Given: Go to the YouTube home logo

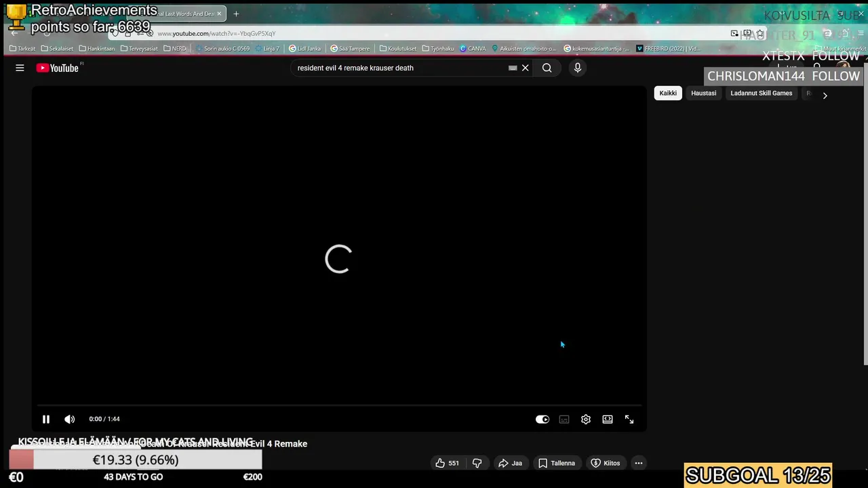Looking at the screenshot, I should [x=58, y=68].
